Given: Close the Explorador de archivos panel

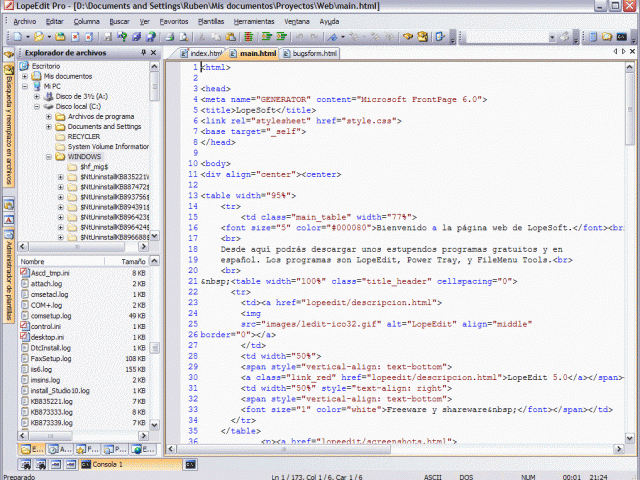Looking at the screenshot, I should coord(153,53).
